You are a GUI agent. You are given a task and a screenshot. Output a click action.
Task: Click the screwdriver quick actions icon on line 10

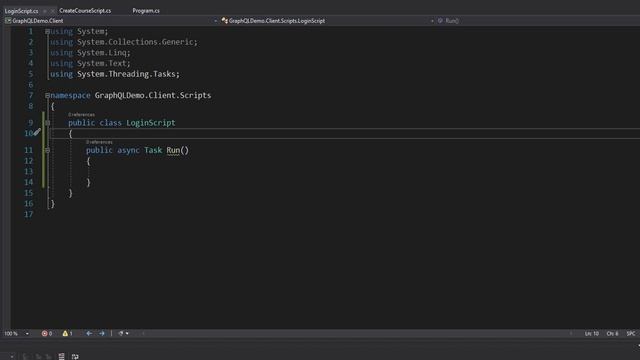37,132
